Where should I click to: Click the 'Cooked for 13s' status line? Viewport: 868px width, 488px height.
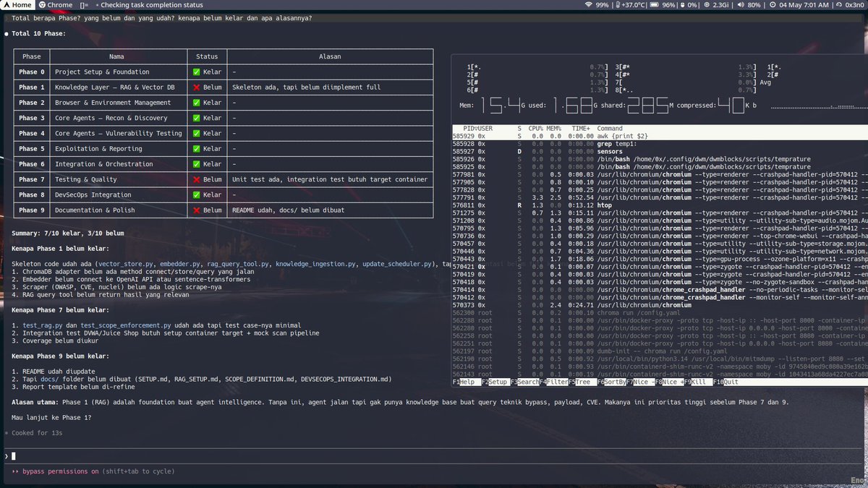(34, 432)
